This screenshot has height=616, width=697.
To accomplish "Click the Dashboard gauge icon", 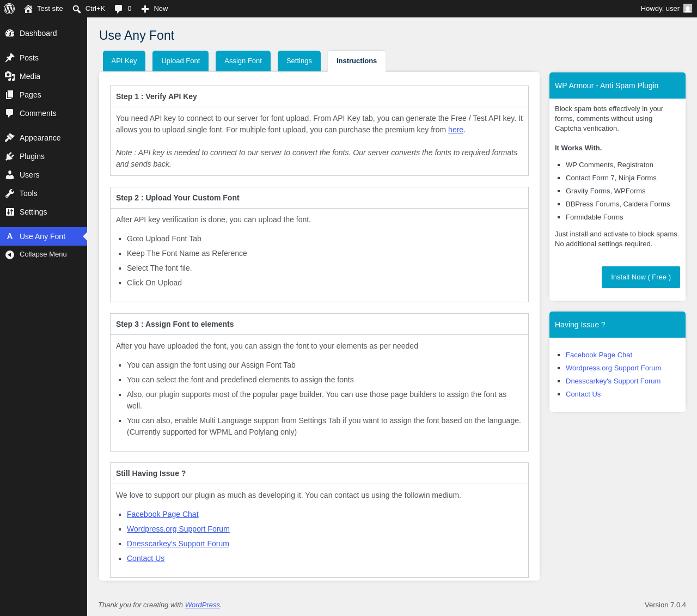I will [10, 33].
